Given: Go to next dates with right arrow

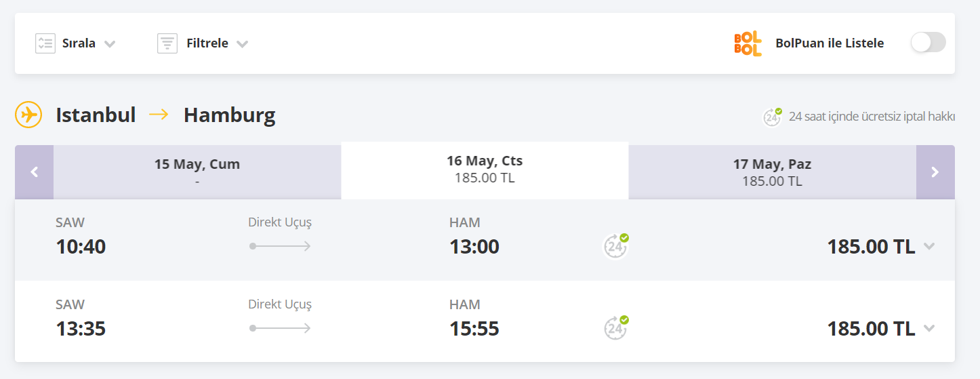Looking at the screenshot, I should point(935,172).
